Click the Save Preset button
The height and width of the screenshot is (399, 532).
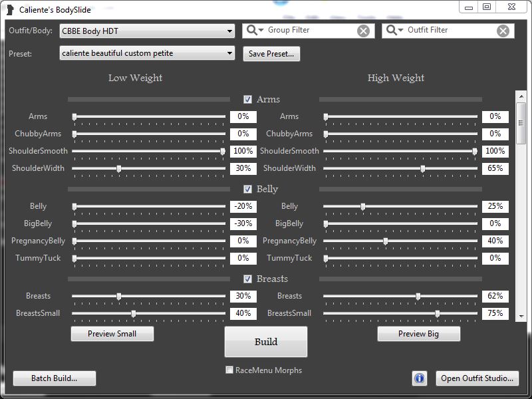tap(271, 54)
